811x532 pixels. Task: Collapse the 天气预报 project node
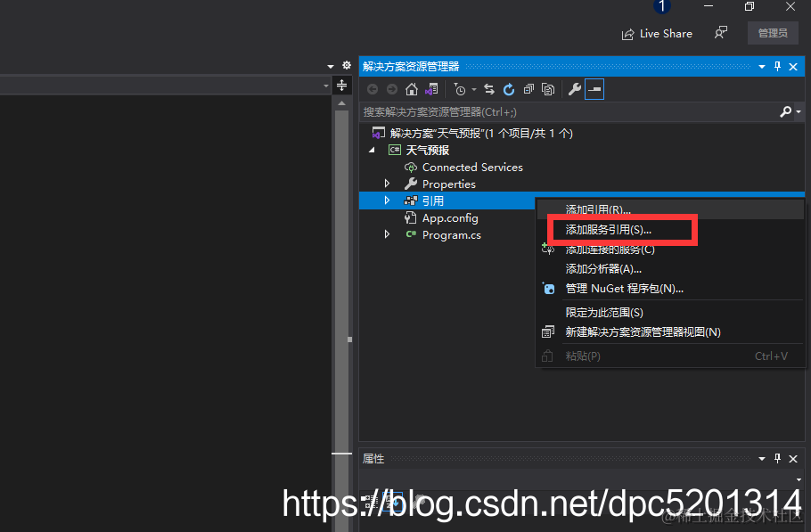(372, 150)
